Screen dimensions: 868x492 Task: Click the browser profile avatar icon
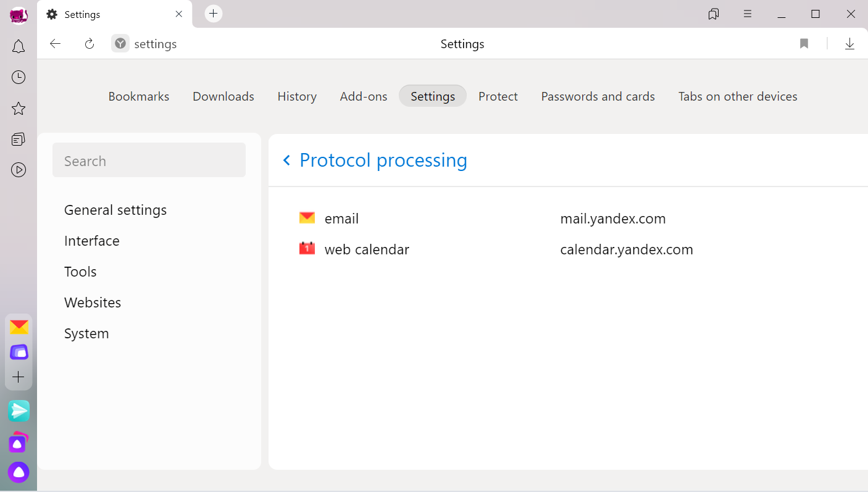pos(19,15)
